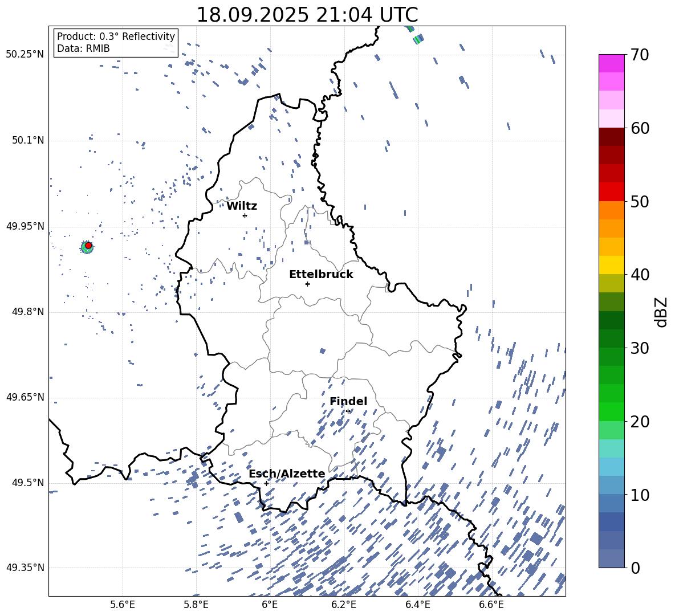Click the dBZ colorbar axis label
This screenshot has height=616, width=675.
(x=662, y=312)
